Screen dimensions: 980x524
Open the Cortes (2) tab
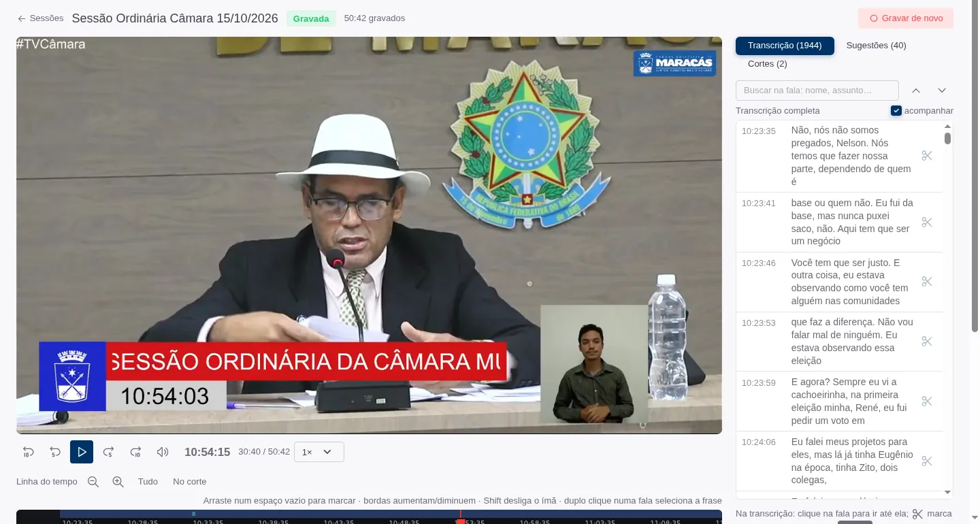(x=767, y=64)
